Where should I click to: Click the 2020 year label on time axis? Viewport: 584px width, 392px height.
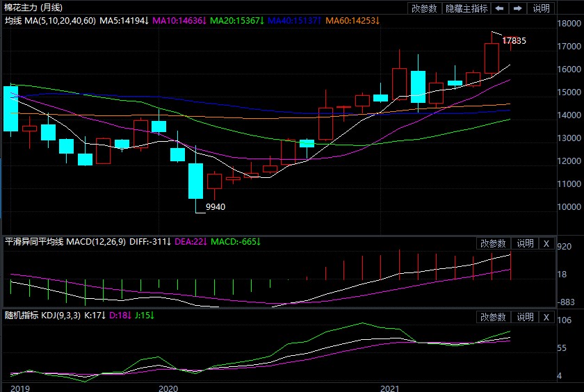coord(168,388)
